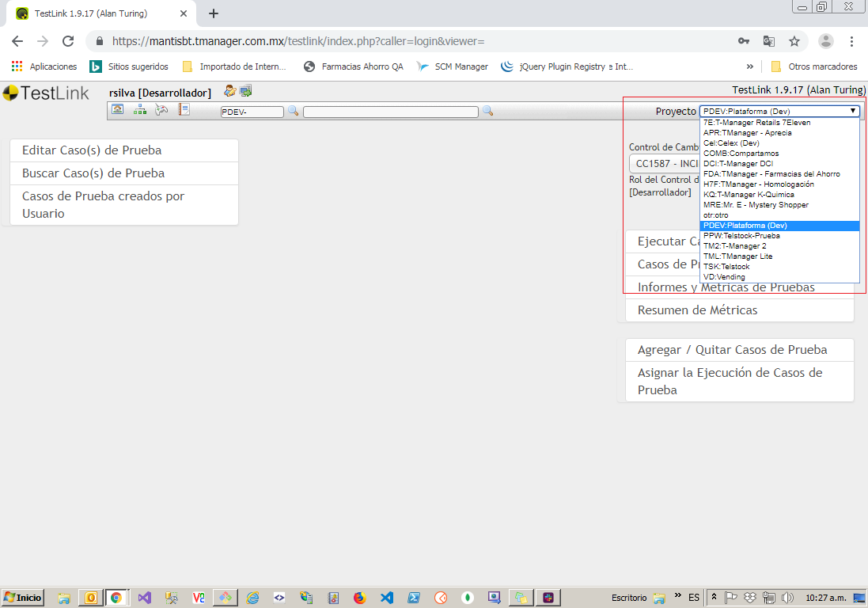The width and height of the screenshot is (868, 608).
Task: Open Editar Caso(s) de Prueba
Action: tap(124, 150)
